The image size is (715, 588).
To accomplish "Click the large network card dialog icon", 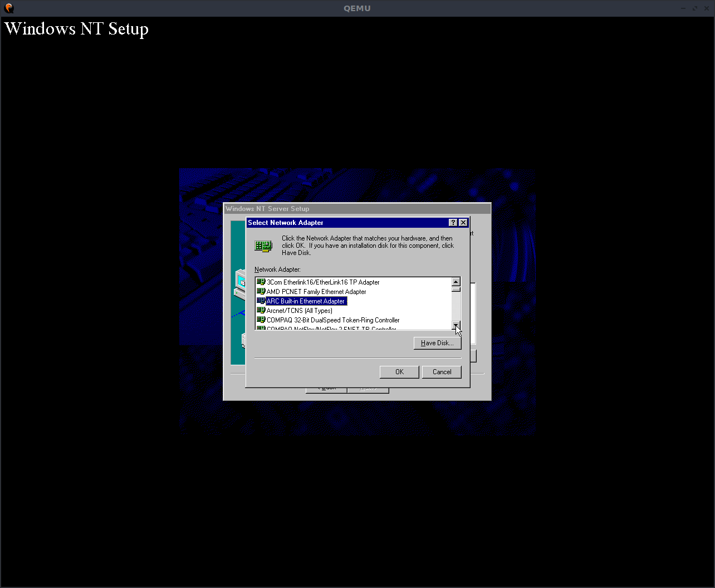I will coord(263,246).
